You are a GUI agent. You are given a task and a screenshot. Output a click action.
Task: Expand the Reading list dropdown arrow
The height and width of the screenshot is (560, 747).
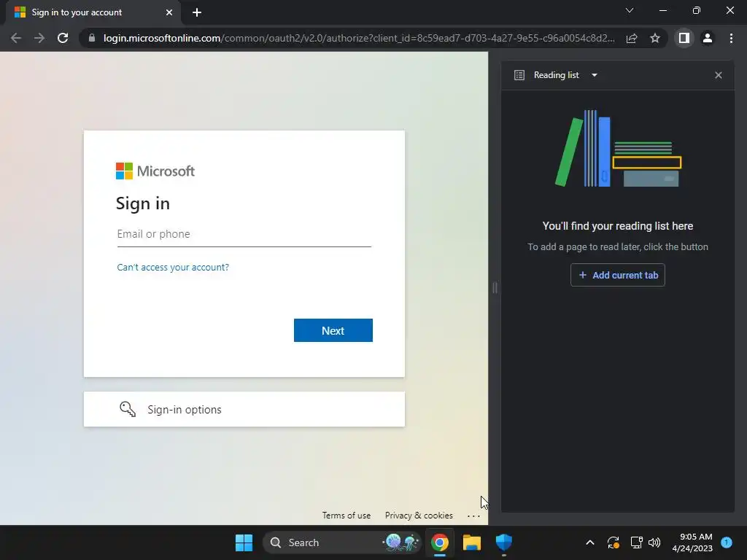(x=594, y=75)
